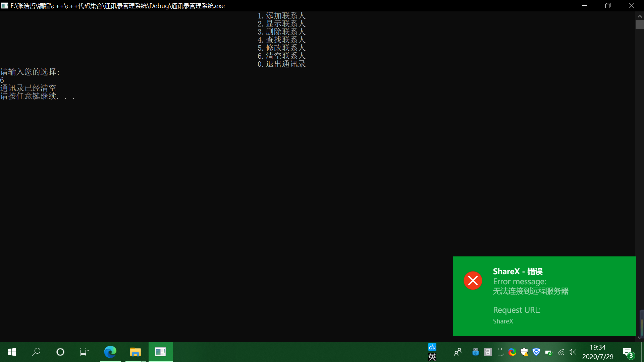Open the Windows Security shield tray icon
The width and height of the screenshot is (644, 362).
524,352
